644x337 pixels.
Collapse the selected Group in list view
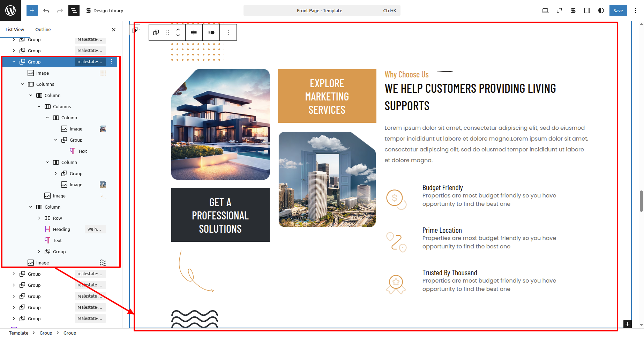click(14, 62)
